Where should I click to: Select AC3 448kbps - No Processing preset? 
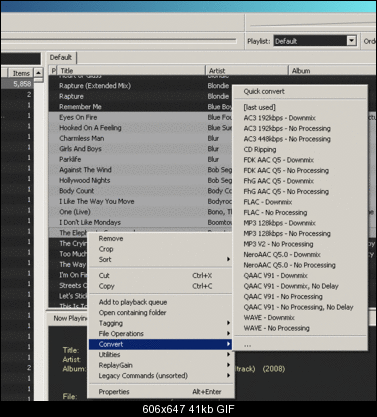click(300, 139)
